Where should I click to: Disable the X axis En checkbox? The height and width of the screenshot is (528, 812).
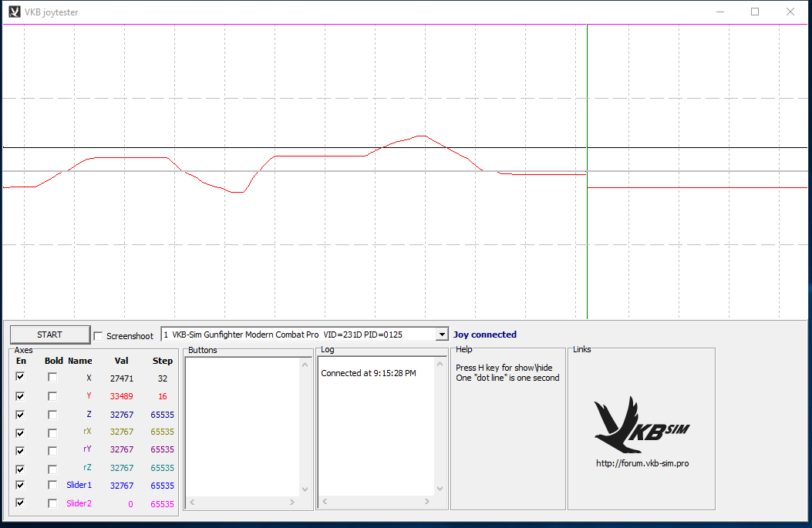click(x=21, y=377)
